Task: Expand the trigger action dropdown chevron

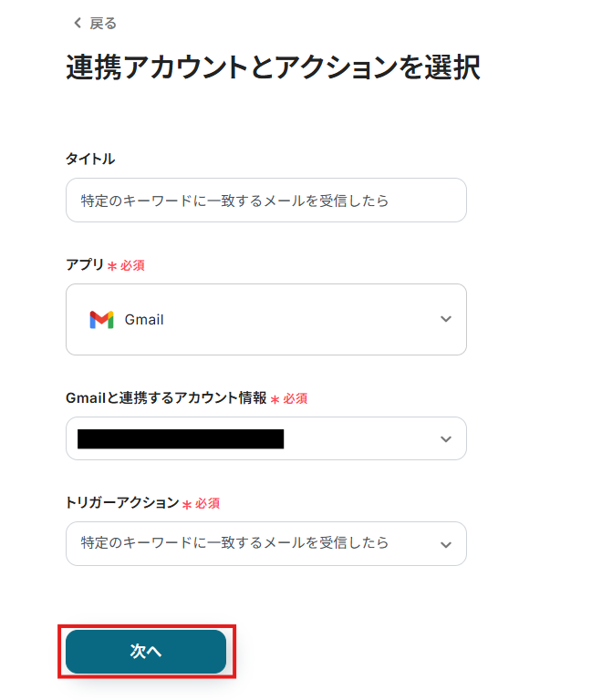Action: point(445,544)
